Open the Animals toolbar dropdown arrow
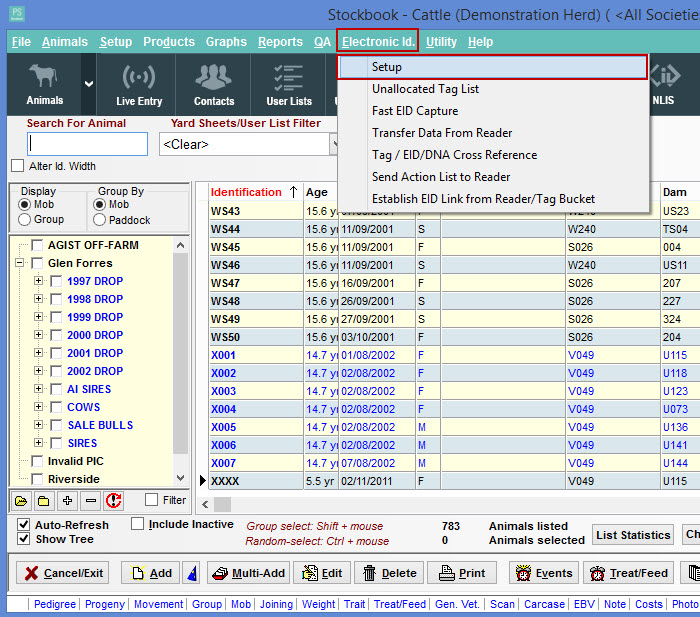The image size is (700, 617). click(88, 84)
